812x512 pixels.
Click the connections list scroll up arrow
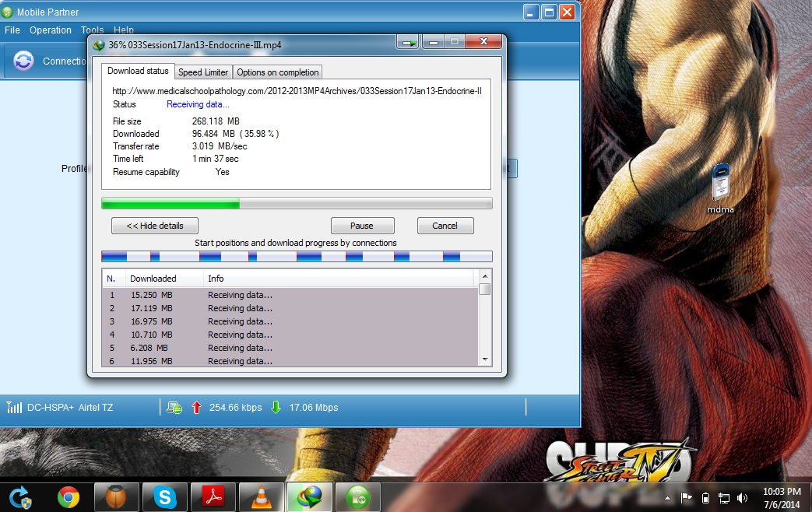485,276
